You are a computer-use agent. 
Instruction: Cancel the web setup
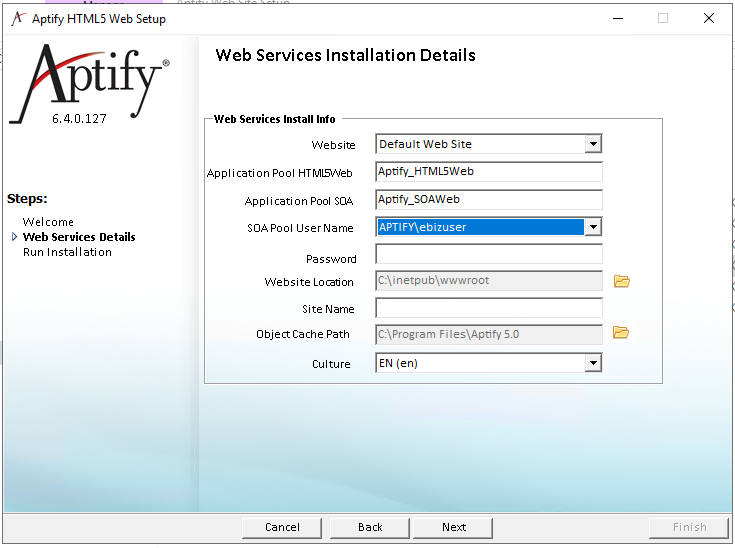282,528
